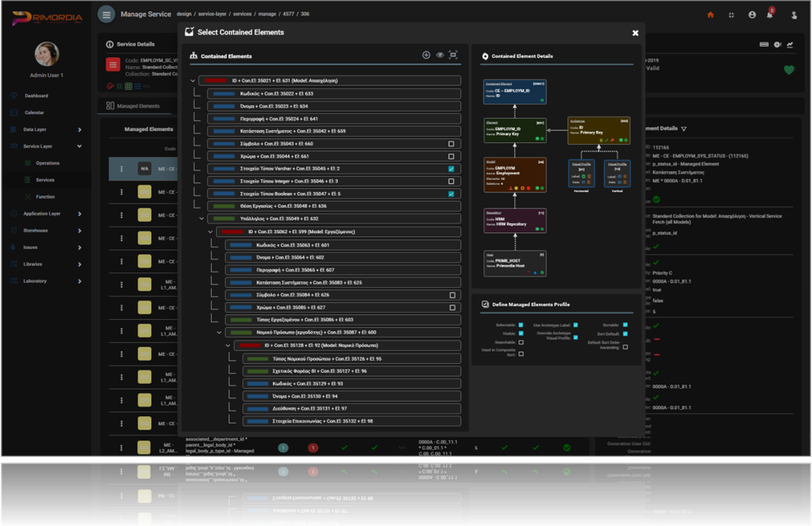Collapse the root ID 35021 tree node
Screen dimensions: 812x526
click(x=193, y=81)
